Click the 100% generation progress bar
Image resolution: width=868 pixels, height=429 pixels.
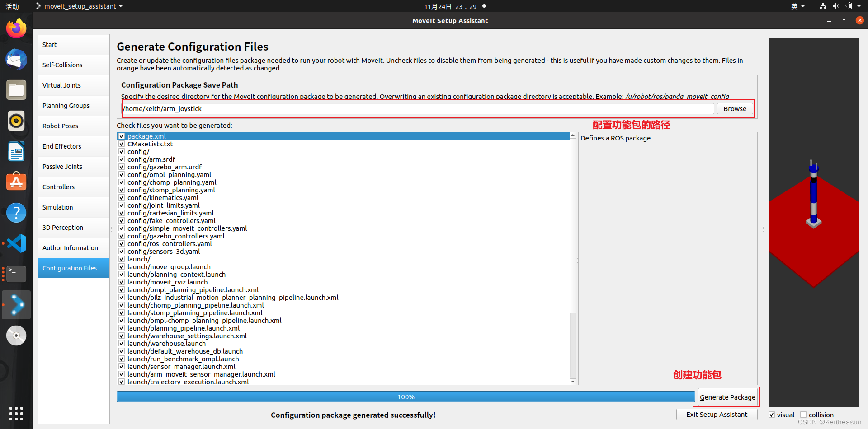(x=406, y=397)
